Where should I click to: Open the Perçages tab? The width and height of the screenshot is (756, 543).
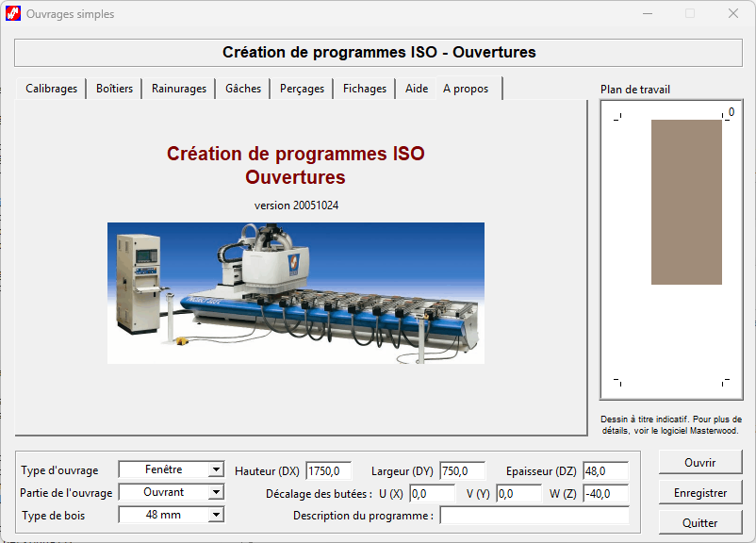[x=302, y=89]
